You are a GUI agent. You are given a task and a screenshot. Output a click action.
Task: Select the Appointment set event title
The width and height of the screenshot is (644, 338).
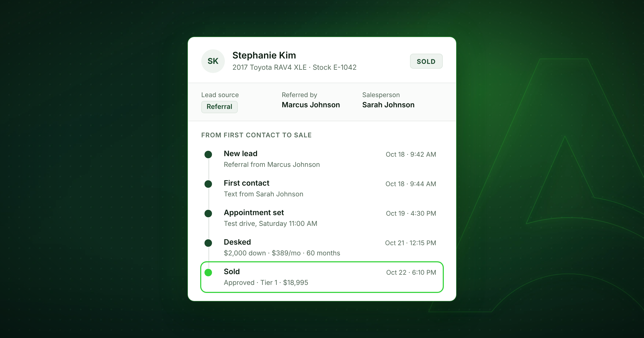point(254,213)
